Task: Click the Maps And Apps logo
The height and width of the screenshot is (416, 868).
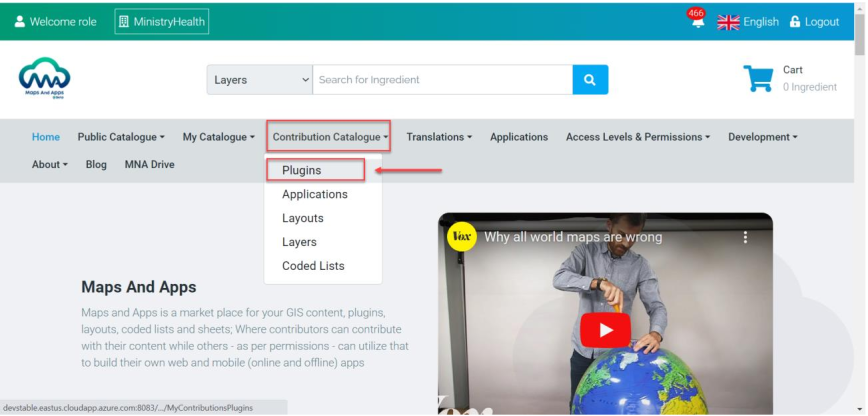Action: point(44,78)
